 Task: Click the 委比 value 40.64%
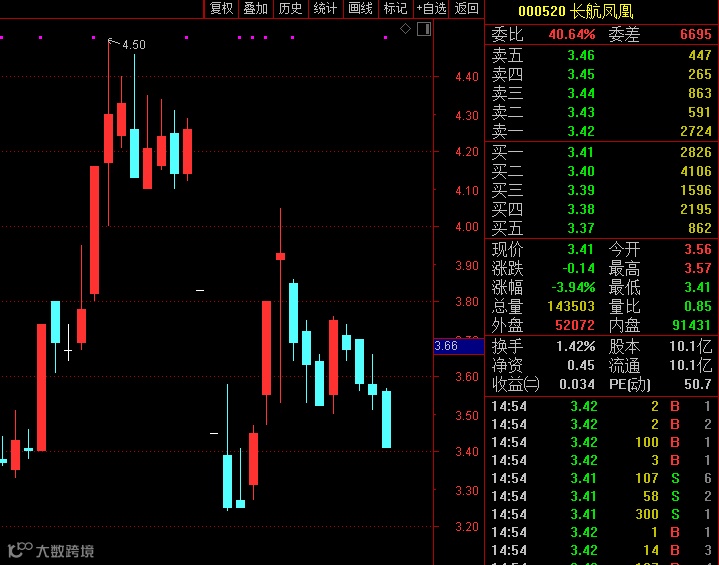click(572, 34)
